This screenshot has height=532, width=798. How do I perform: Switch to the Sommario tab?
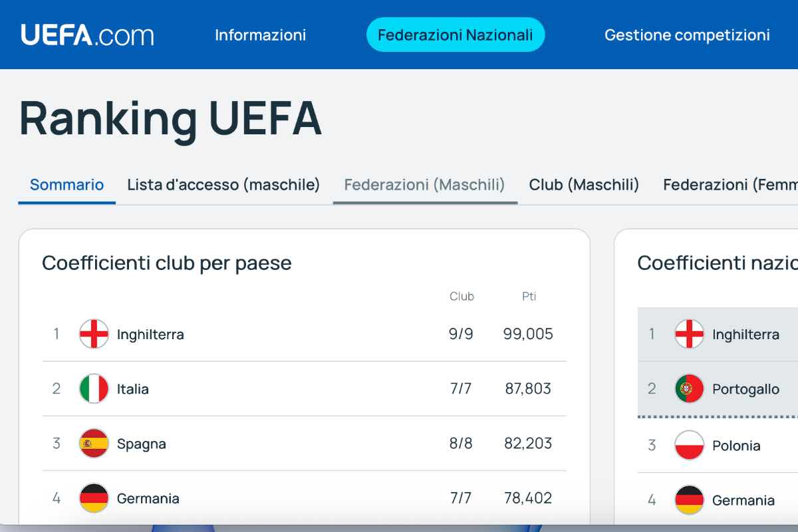[66, 185]
